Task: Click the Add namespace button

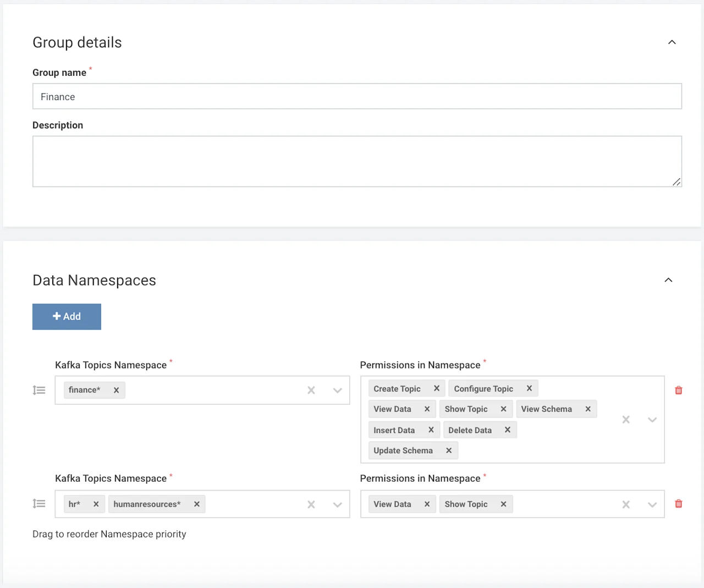Action: coord(67,317)
